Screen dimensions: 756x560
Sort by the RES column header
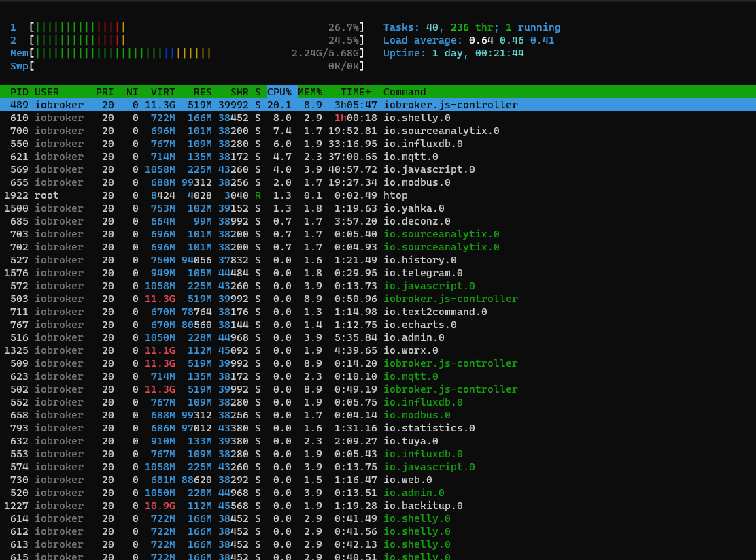[203, 92]
